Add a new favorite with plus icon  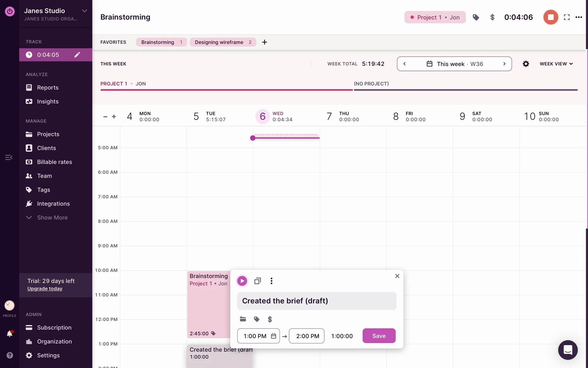(x=265, y=42)
